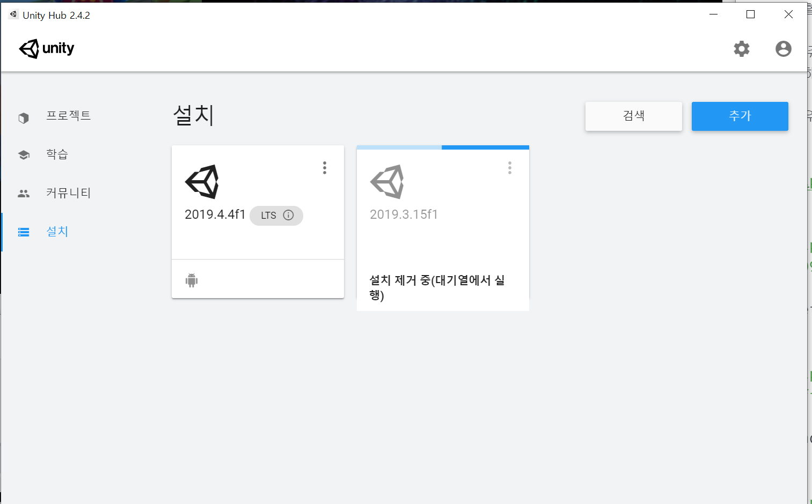Screen dimensions: 812x504
Task: Maximize the Unity Hub window
Action: click(x=751, y=14)
